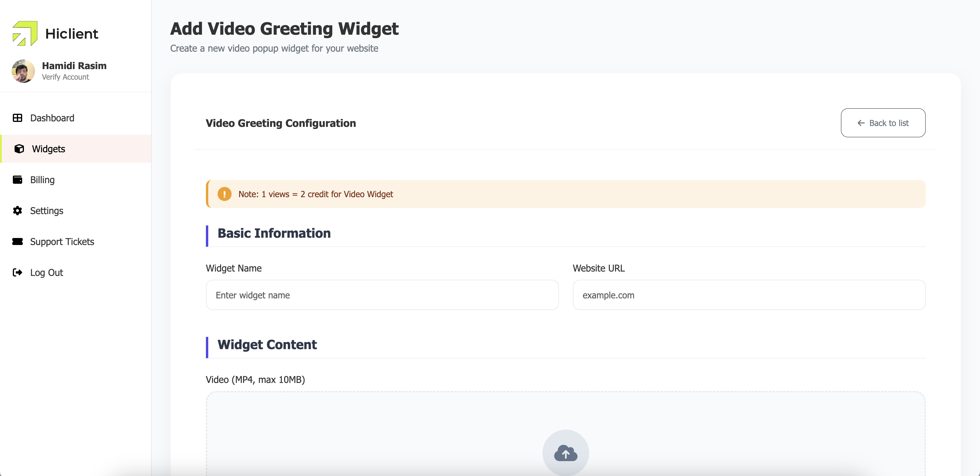
Task: Select Log Out in sidebar
Action: 76,272
